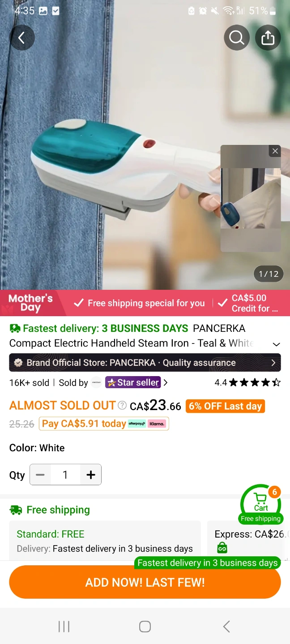290x644 pixels.
Task: Increase quantity with the plus button
Action: [91, 475]
